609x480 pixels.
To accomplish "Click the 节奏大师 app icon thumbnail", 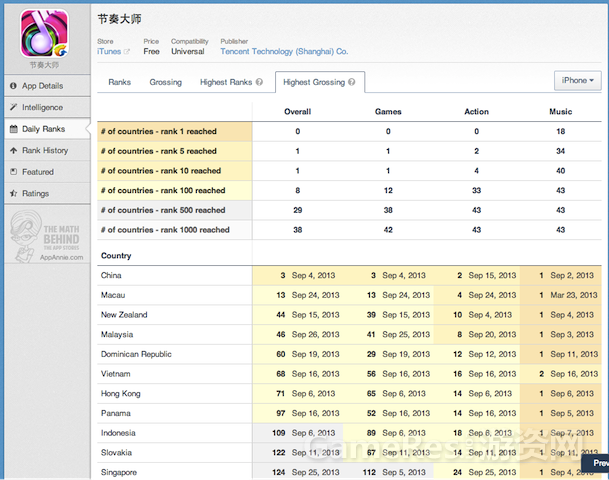I will [45, 33].
